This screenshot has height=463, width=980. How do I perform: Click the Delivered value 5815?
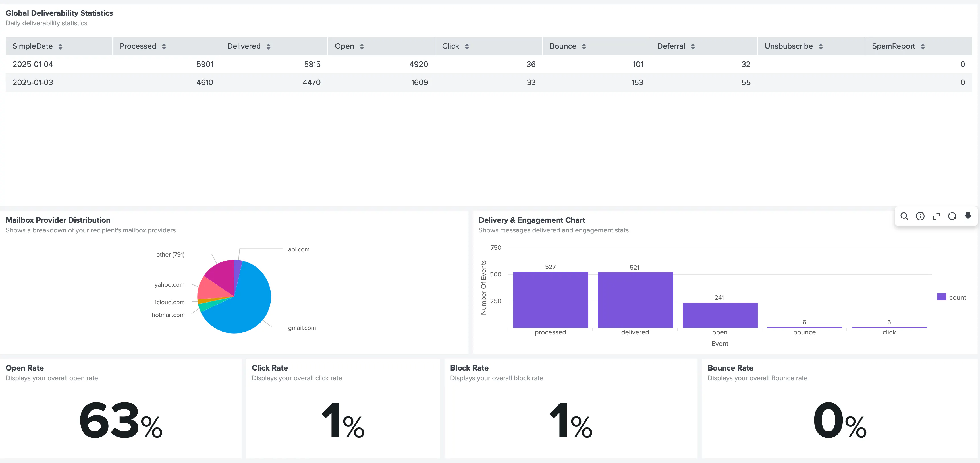(x=312, y=64)
